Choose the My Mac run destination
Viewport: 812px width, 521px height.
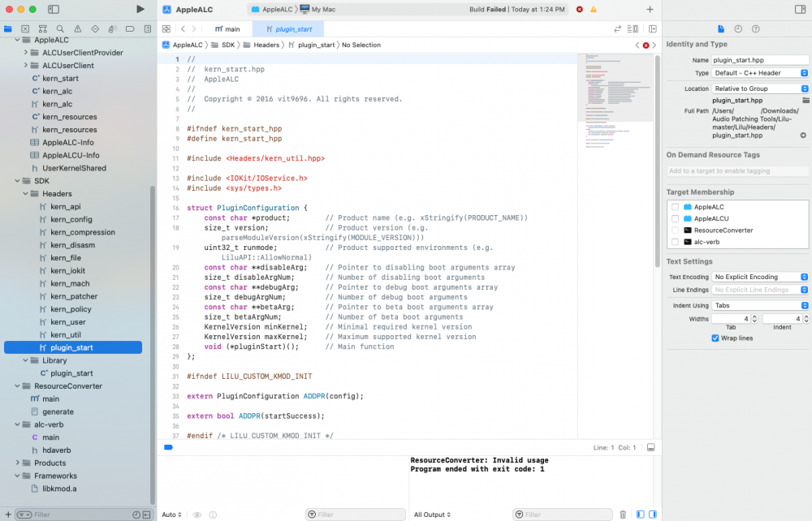tap(317, 9)
